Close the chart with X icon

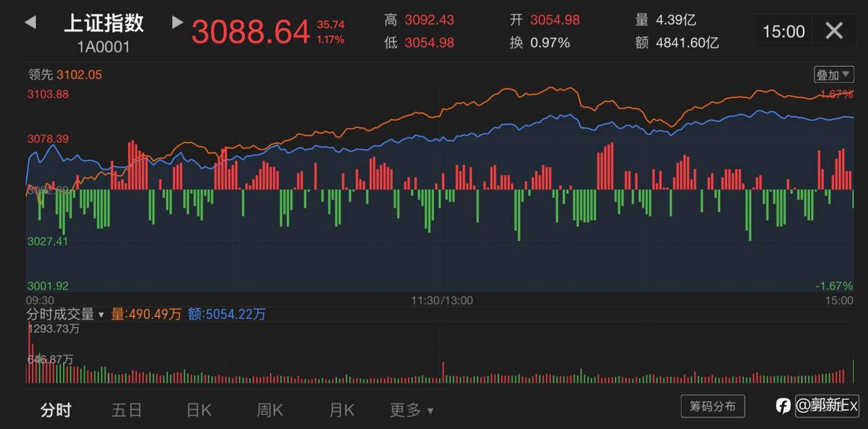834,31
